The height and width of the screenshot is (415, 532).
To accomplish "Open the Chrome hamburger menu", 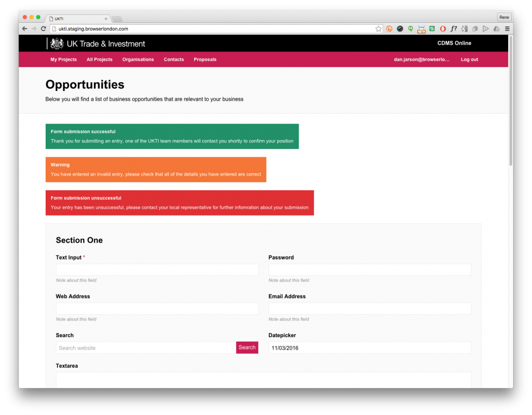I will [x=507, y=29].
